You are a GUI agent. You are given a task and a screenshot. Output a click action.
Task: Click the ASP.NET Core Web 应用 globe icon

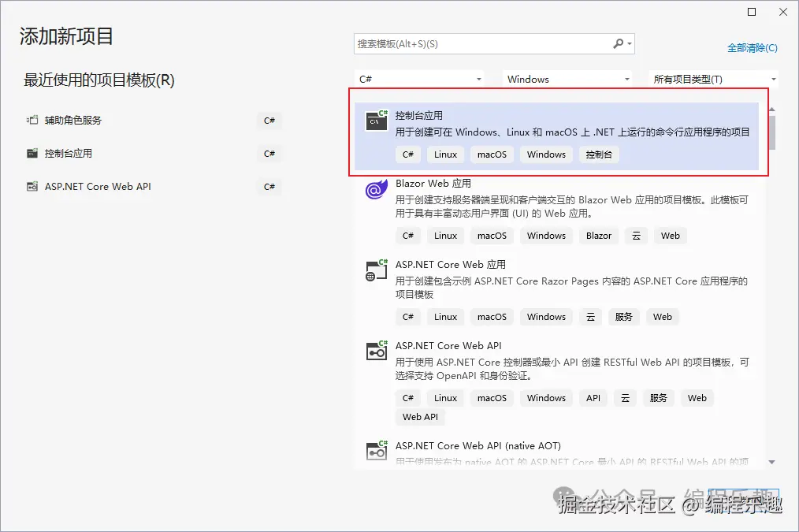(x=377, y=270)
